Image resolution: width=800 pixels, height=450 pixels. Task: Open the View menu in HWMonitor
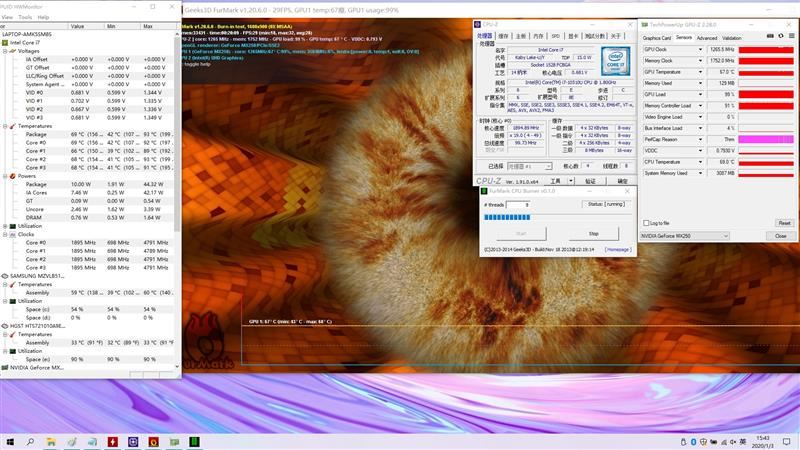coord(7,17)
